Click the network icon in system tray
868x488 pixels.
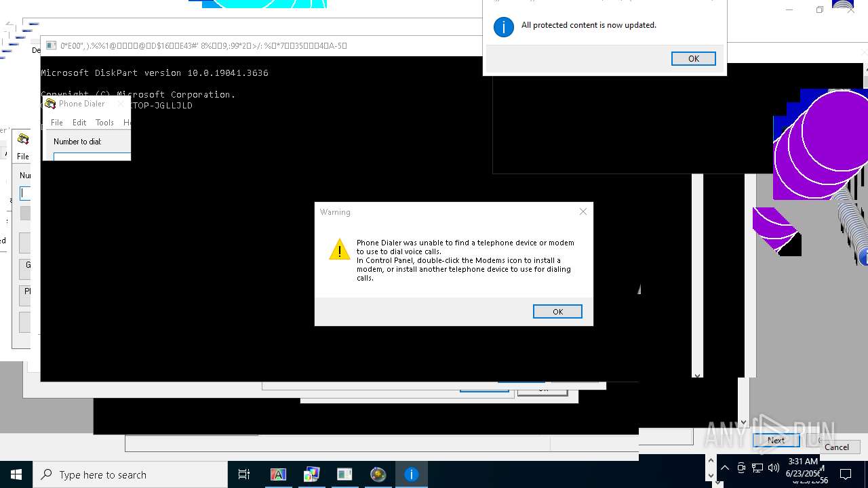point(757,468)
